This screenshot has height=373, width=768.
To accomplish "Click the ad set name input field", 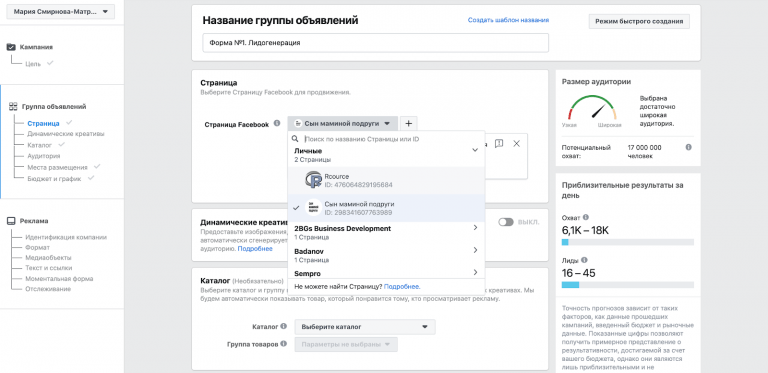I will point(376,43).
